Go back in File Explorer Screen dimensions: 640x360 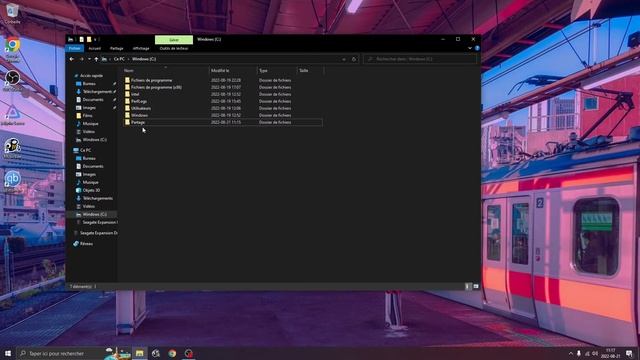click(x=72, y=59)
